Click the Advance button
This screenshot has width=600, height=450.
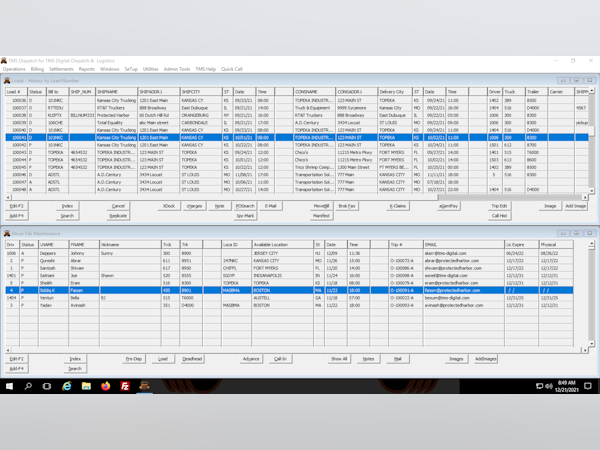[x=251, y=359]
